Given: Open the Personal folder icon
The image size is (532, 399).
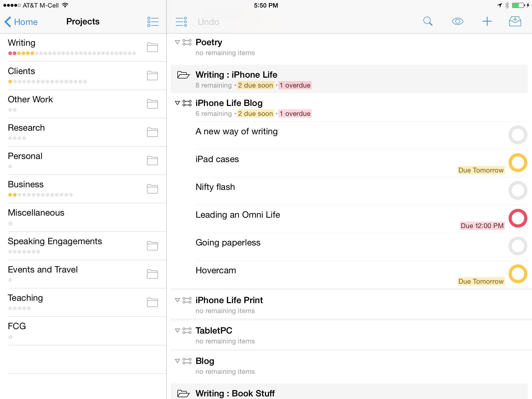Looking at the screenshot, I should point(152,161).
